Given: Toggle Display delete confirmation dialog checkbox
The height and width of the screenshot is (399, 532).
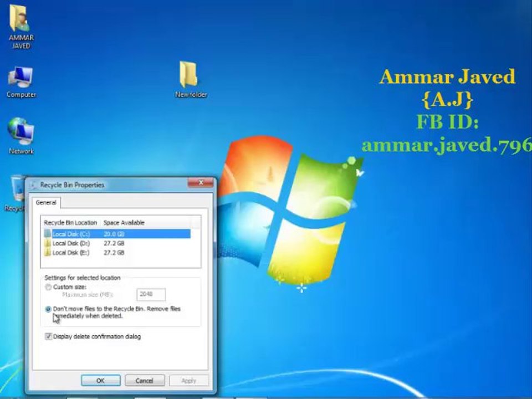Looking at the screenshot, I should click(48, 336).
